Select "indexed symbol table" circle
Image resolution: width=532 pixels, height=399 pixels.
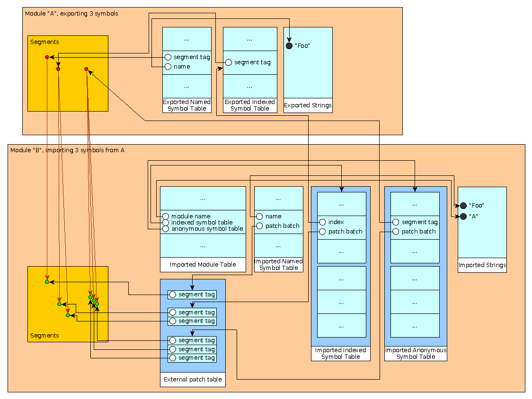pyautogui.click(x=166, y=223)
